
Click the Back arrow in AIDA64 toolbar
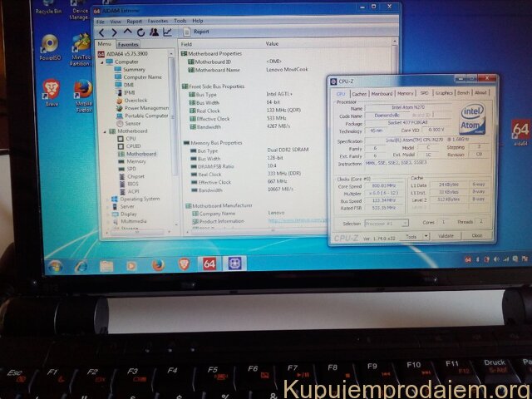coord(101,32)
